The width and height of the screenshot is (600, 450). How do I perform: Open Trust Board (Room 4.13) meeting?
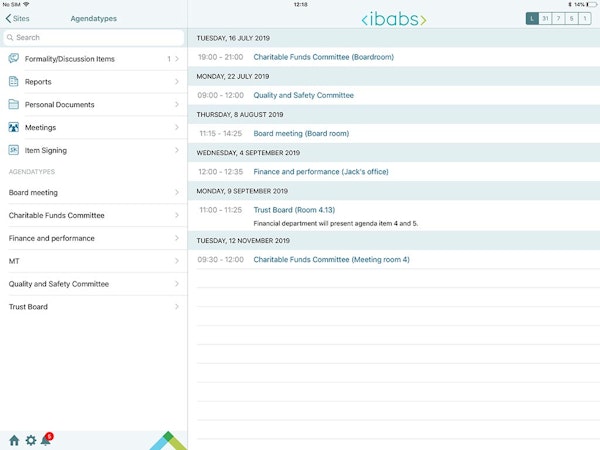(x=294, y=210)
